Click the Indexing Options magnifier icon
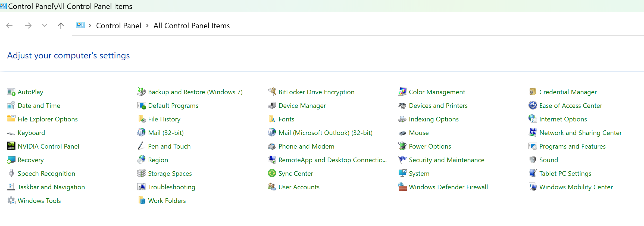This screenshot has width=644, height=226. pos(402,119)
